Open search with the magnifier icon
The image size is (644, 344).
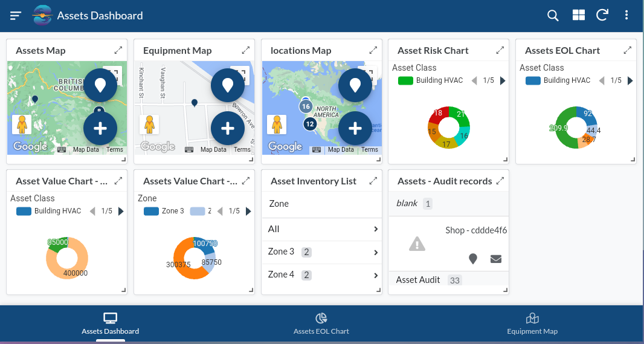click(x=553, y=16)
